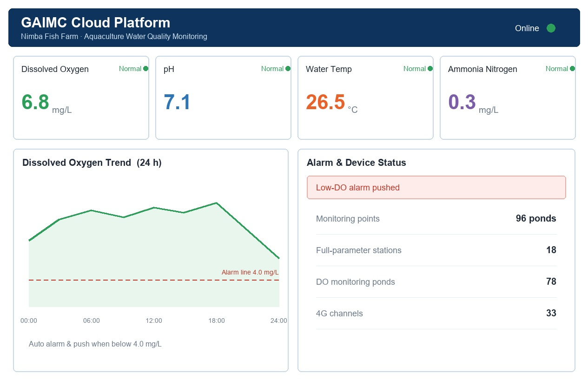The width and height of the screenshot is (588, 386).
Task: Click the 26.5 water temperature value
Action: click(325, 102)
